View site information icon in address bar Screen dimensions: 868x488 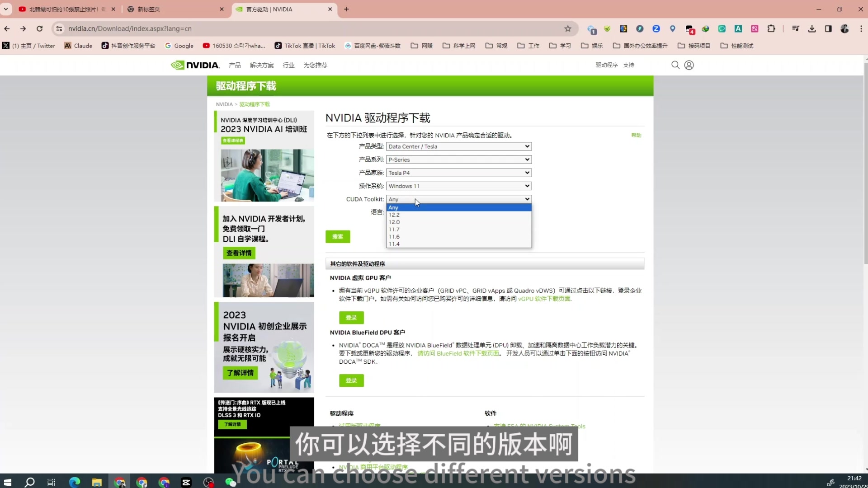tap(59, 28)
